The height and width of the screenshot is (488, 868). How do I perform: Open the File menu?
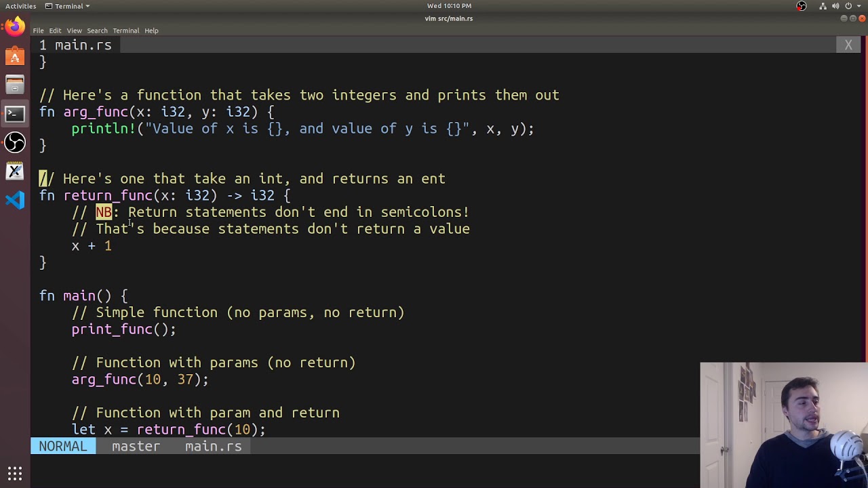pyautogui.click(x=39, y=30)
